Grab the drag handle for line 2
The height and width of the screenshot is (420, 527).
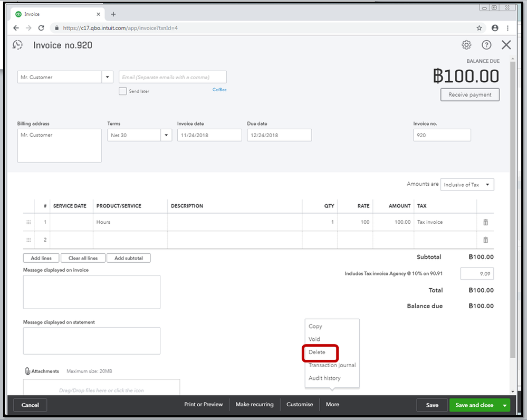click(x=28, y=240)
